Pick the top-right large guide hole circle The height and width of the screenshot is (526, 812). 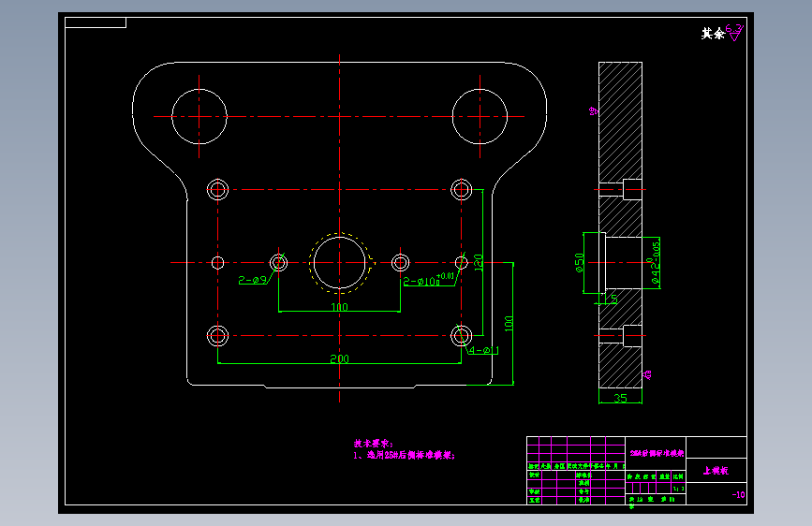pos(480,116)
